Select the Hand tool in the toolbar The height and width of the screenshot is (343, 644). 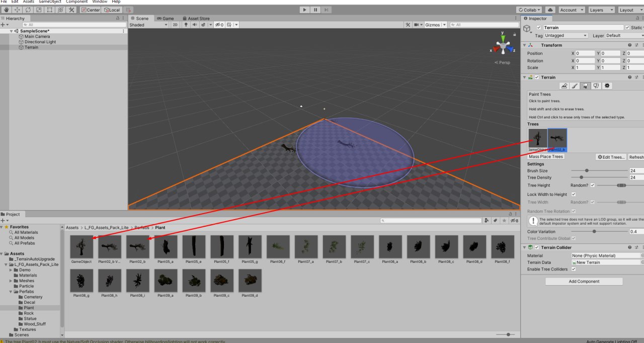click(6, 10)
